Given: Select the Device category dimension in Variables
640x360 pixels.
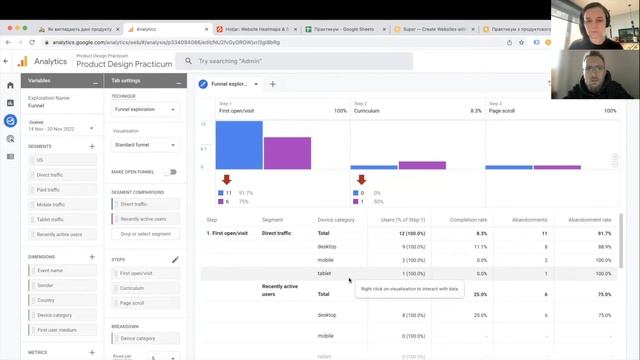Looking at the screenshot, I should point(62,315).
